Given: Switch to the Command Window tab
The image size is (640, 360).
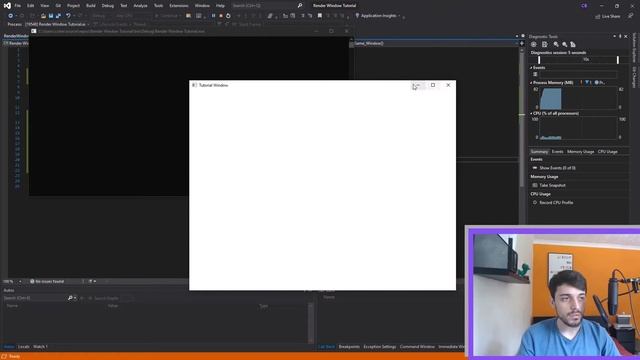Looking at the screenshot, I should 417,347.
